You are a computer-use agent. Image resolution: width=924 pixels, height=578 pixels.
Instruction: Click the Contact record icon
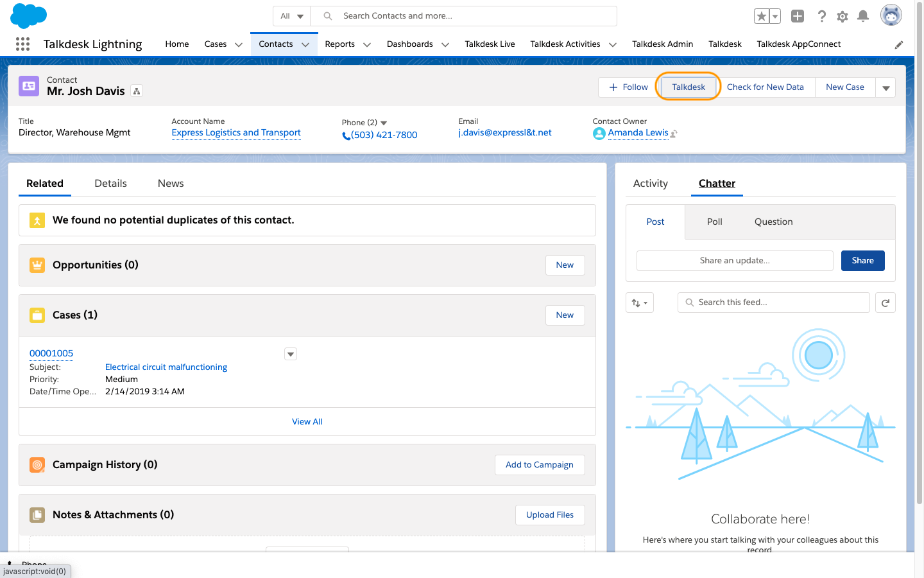(29, 86)
